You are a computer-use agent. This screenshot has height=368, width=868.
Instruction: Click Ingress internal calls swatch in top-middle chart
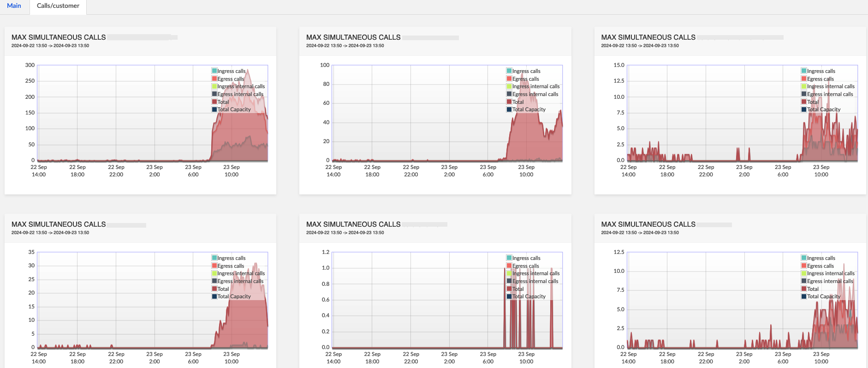(x=509, y=86)
